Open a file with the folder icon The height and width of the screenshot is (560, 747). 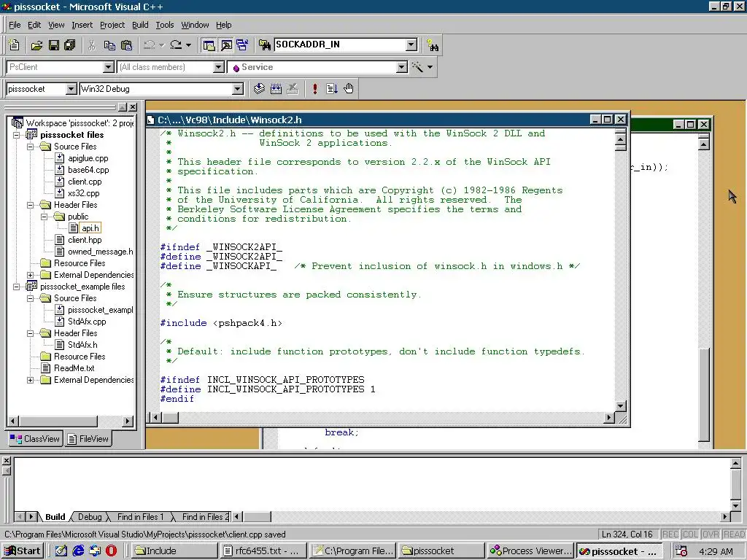click(x=36, y=45)
